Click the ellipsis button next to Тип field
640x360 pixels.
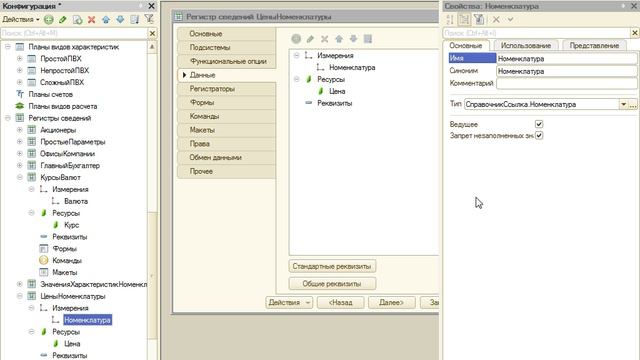(x=633, y=104)
